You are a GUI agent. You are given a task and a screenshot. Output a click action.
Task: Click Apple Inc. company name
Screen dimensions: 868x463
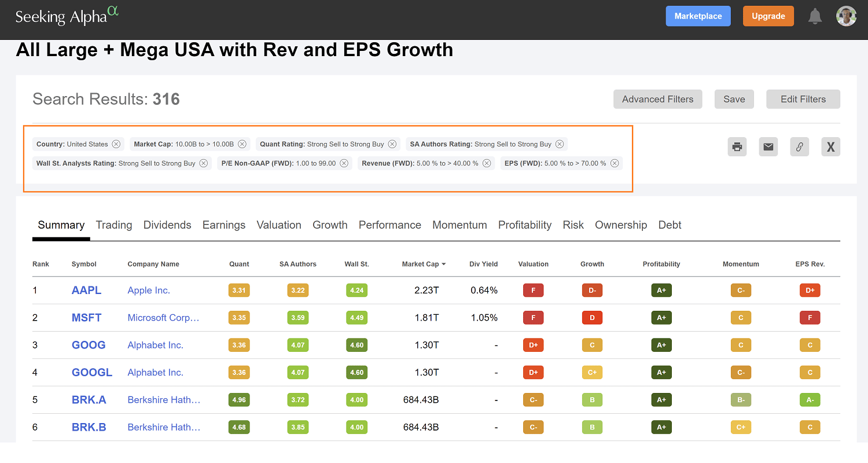149,291
